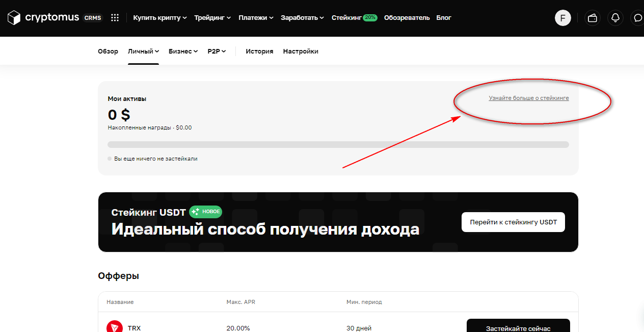Click Вы еще ничего не застейкали label

(x=155, y=159)
